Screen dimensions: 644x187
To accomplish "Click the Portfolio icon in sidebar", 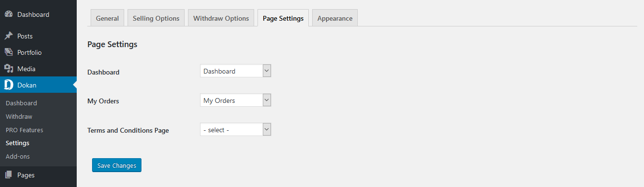I will [9, 52].
